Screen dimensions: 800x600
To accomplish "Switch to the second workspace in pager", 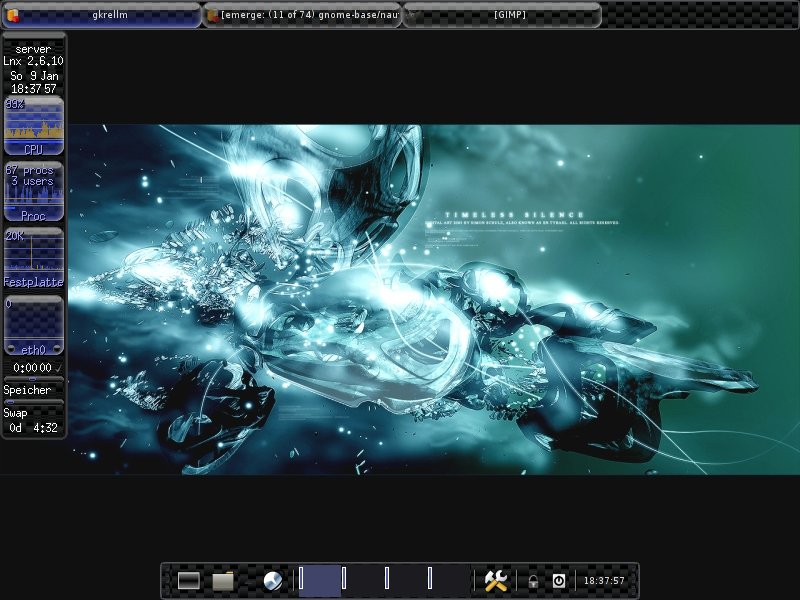I will pyautogui.click(x=363, y=580).
